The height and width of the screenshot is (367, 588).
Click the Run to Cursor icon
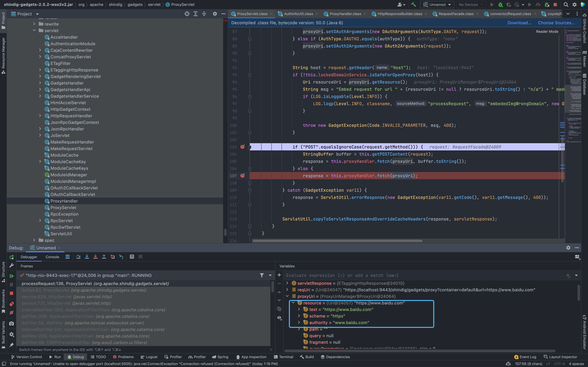121,257
